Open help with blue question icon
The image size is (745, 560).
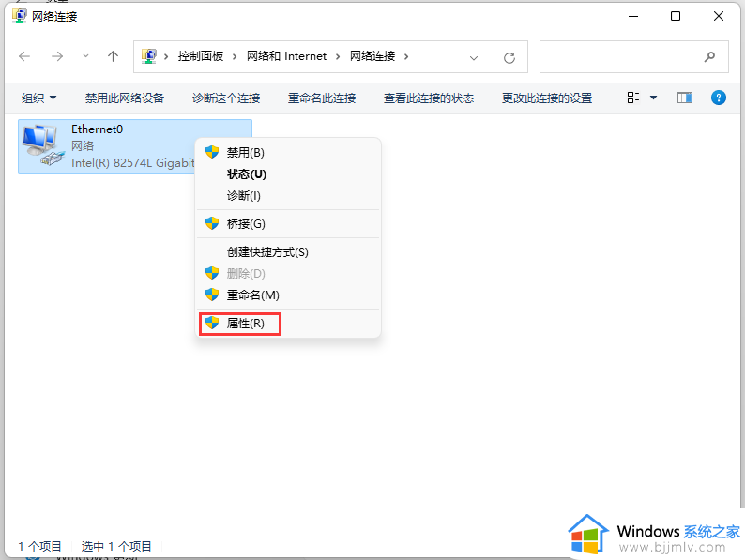click(x=719, y=98)
